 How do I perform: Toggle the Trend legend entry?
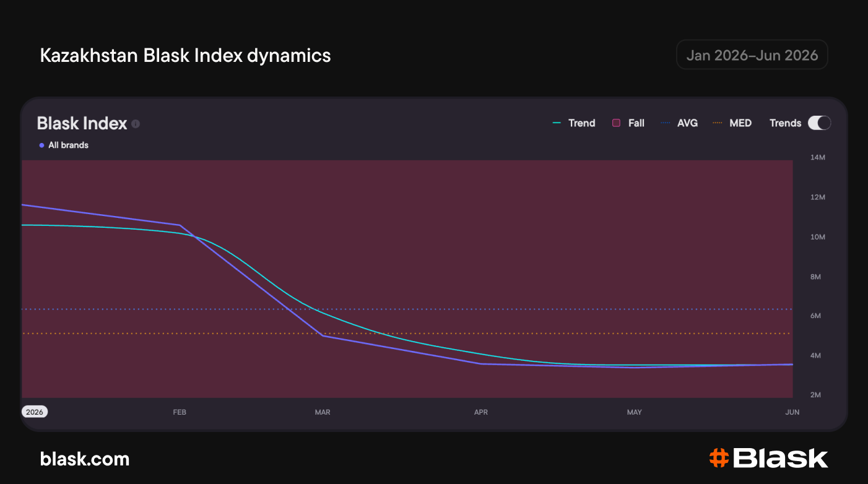[574, 123]
